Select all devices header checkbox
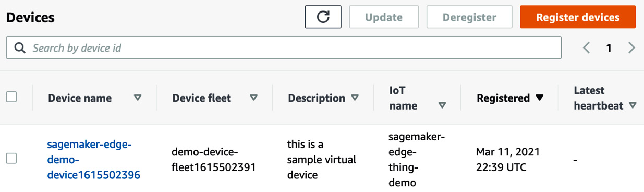Image resolution: width=644 pixels, height=192 pixels. [x=11, y=97]
